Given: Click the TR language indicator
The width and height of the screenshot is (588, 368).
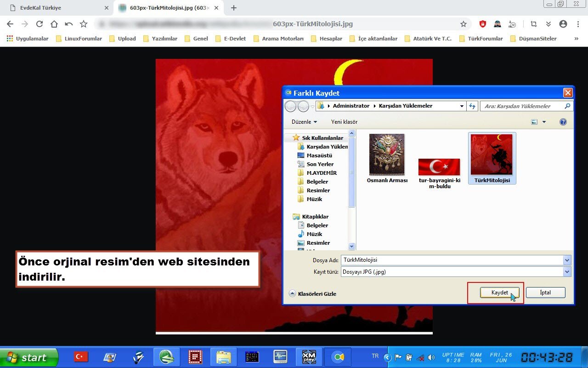Looking at the screenshot, I should click(375, 356).
